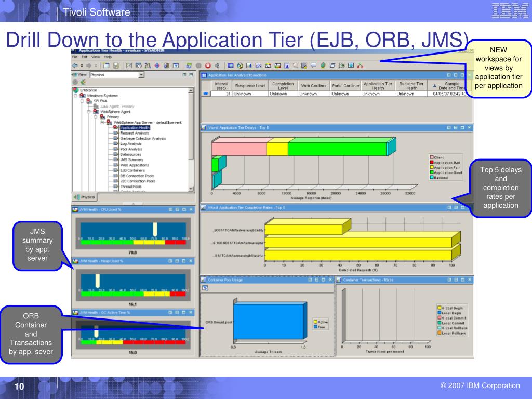
Task: Select the Table view toolbar icon
Action: coord(230,65)
